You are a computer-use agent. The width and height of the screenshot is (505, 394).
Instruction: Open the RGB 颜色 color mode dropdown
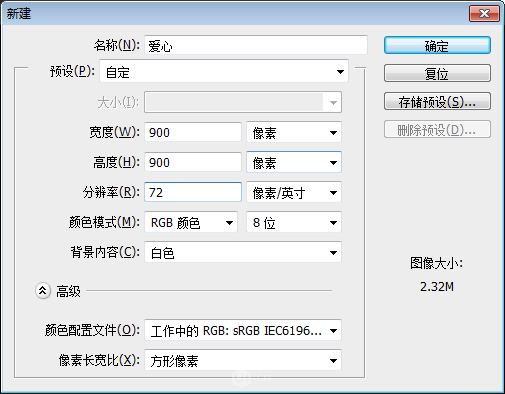pos(191,222)
